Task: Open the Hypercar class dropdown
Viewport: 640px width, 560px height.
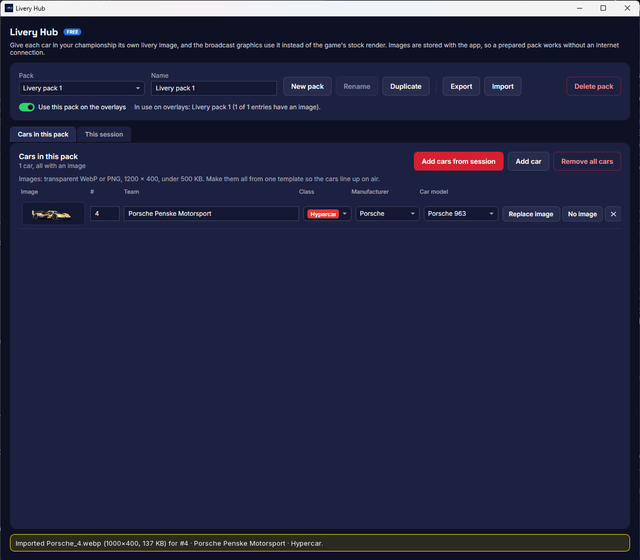Action: pos(327,214)
